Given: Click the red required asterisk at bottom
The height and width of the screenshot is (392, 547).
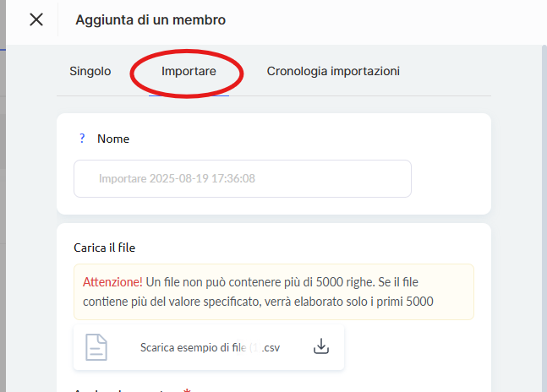Looking at the screenshot, I should [x=186, y=389].
